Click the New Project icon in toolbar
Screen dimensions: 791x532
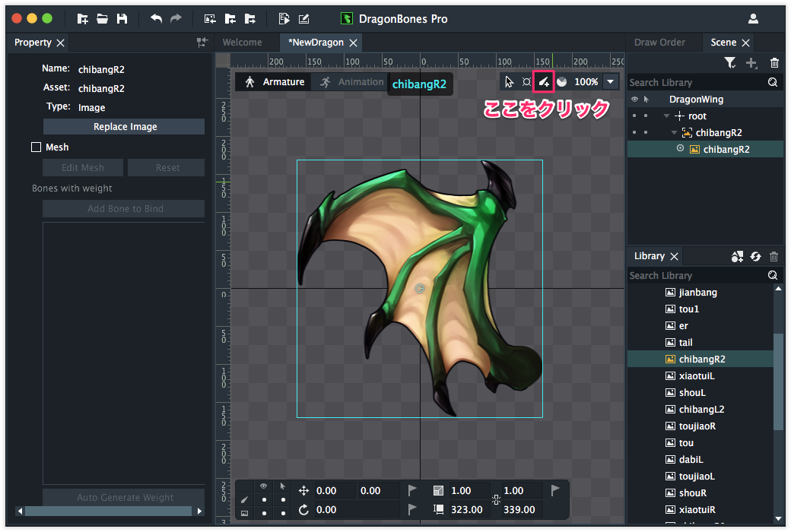tap(82, 19)
